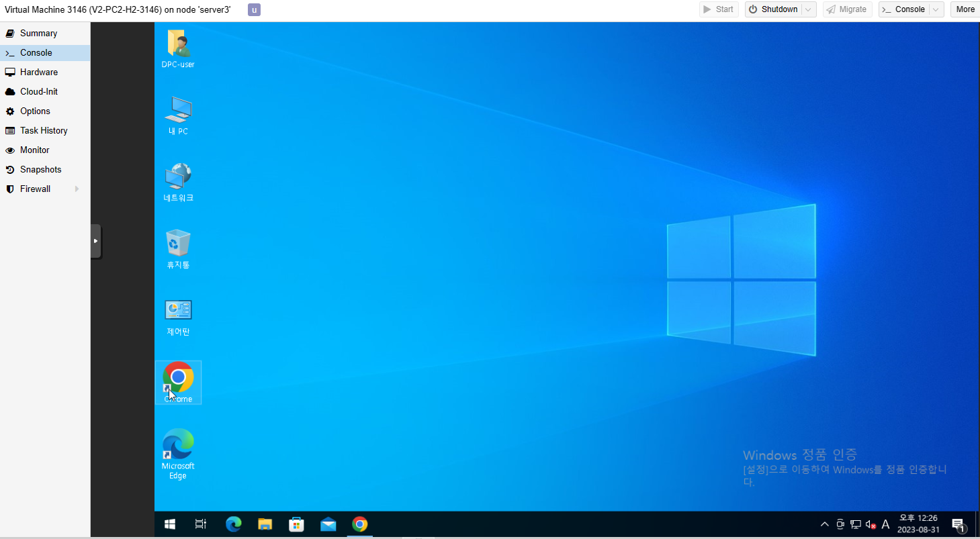Open the network status tray icon

856,524
